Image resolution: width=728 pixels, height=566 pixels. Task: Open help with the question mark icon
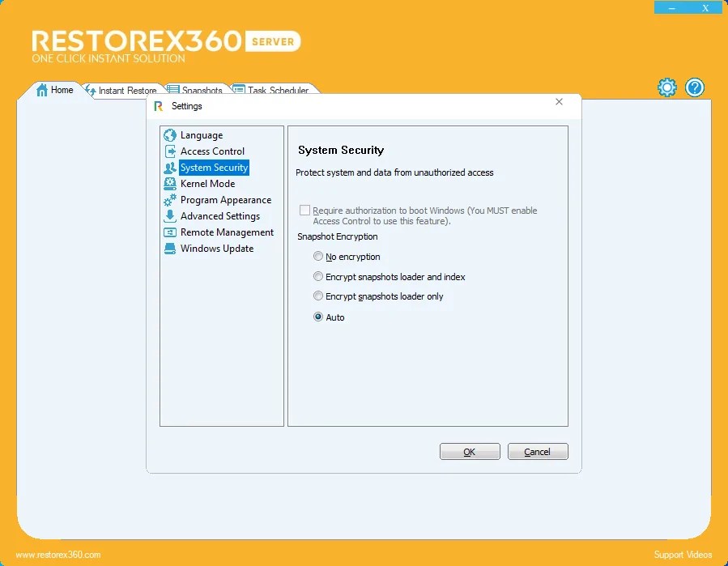coord(695,87)
